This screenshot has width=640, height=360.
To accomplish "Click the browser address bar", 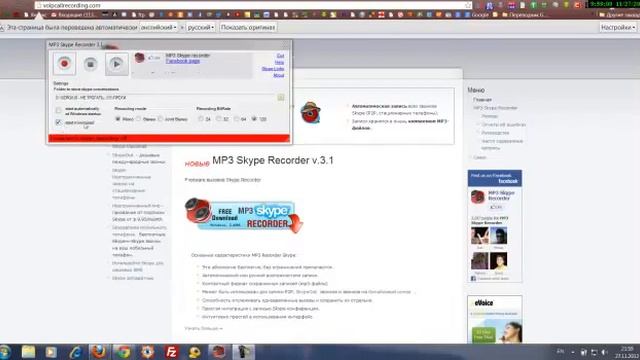I will click(x=253, y=5).
